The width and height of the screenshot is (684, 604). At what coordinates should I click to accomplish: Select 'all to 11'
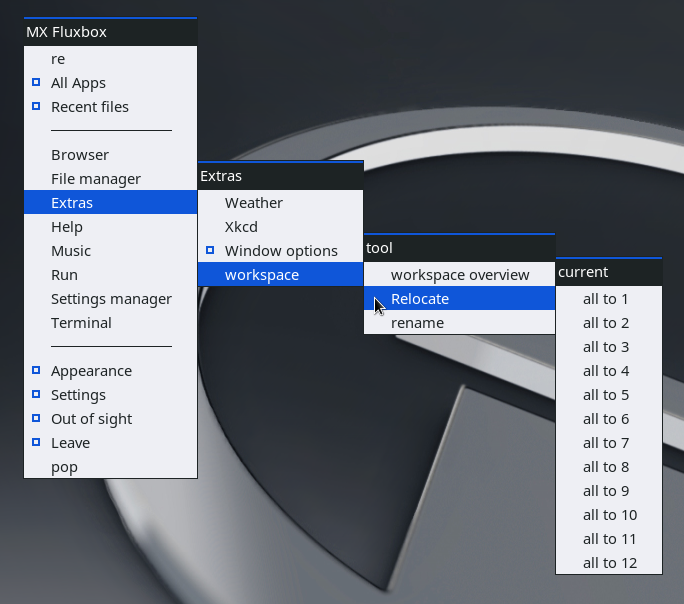(x=609, y=538)
